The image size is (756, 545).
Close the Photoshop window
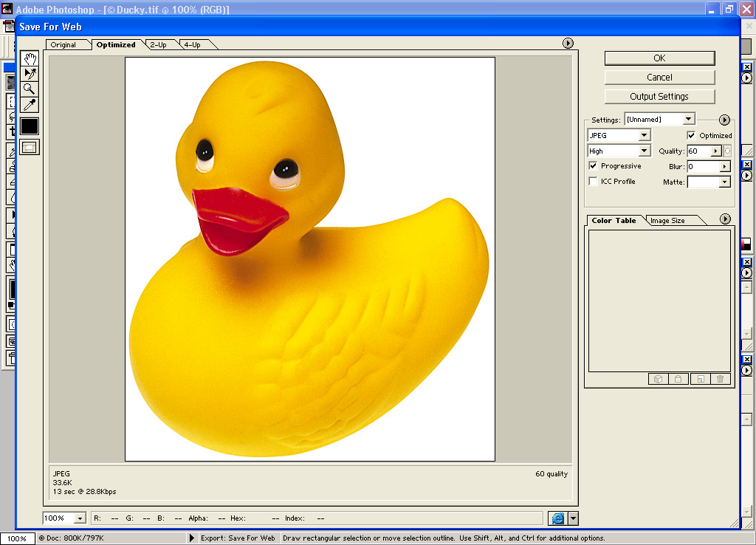pos(746,9)
